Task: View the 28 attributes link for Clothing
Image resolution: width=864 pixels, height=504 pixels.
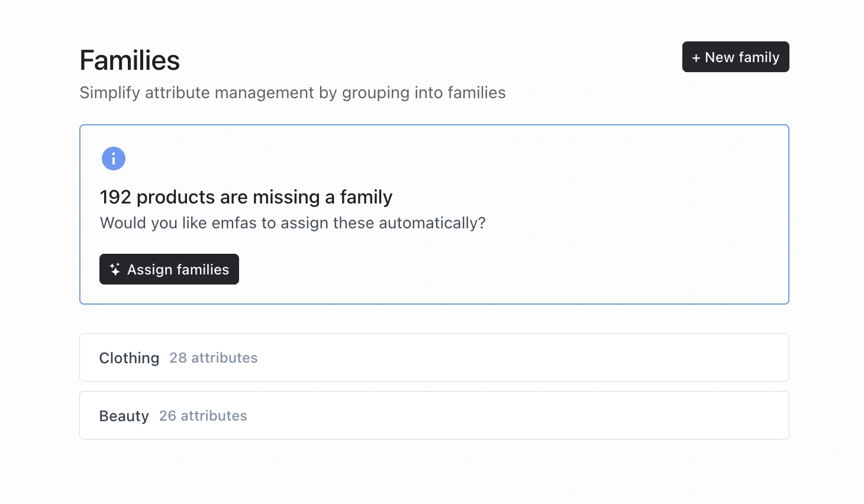Action: [x=213, y=357]
